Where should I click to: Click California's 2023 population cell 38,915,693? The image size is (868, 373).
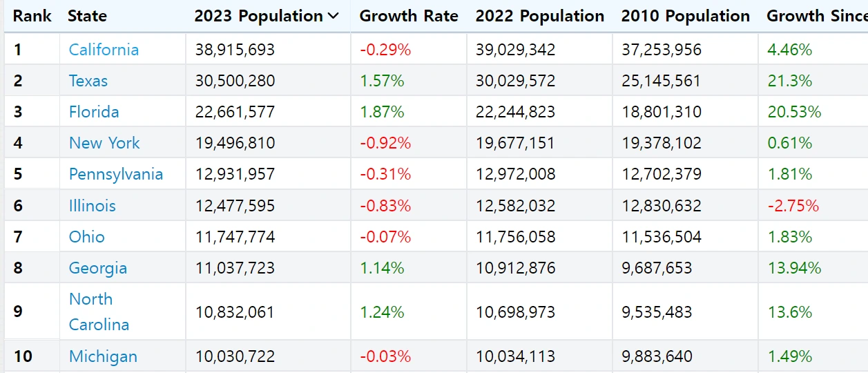235,50
